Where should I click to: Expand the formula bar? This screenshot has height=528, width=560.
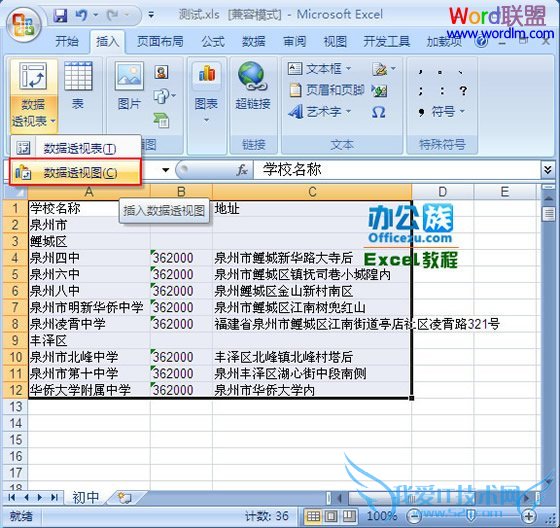[548, 170]
